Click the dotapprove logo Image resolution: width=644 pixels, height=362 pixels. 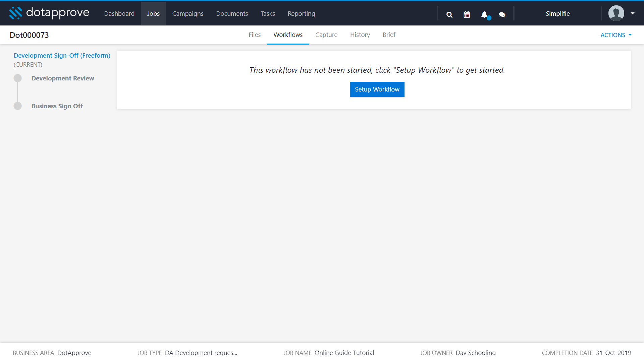(49, 13)
